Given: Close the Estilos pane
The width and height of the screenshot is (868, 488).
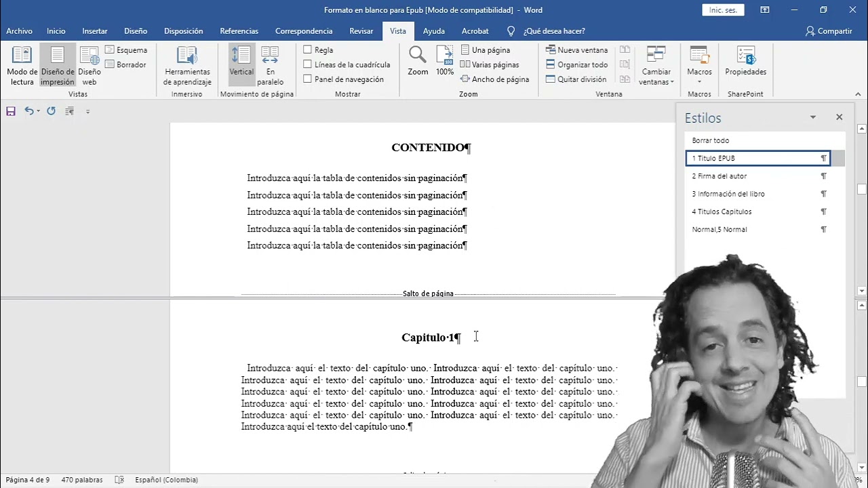Looking at the screenshot, I should (x=839, y=117).
